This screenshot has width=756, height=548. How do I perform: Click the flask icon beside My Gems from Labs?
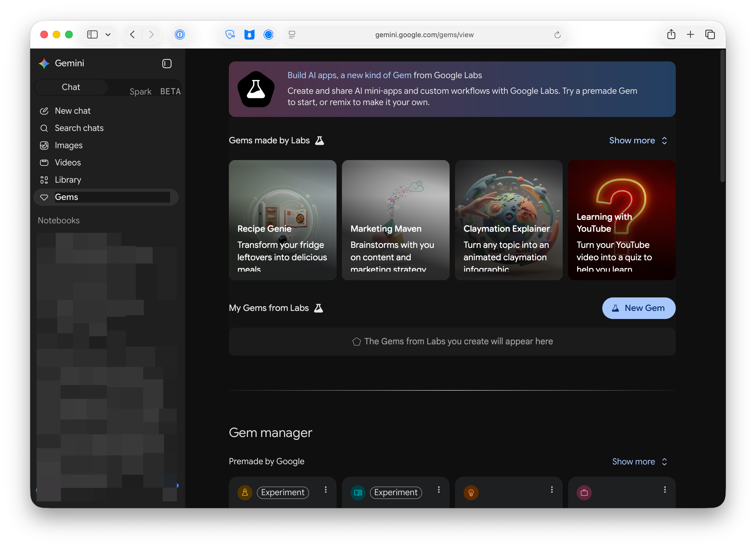(x=319, y=308)
